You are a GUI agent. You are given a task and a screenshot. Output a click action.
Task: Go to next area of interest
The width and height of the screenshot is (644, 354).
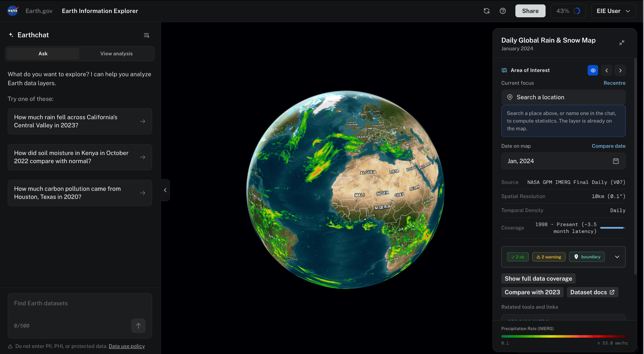620,70
